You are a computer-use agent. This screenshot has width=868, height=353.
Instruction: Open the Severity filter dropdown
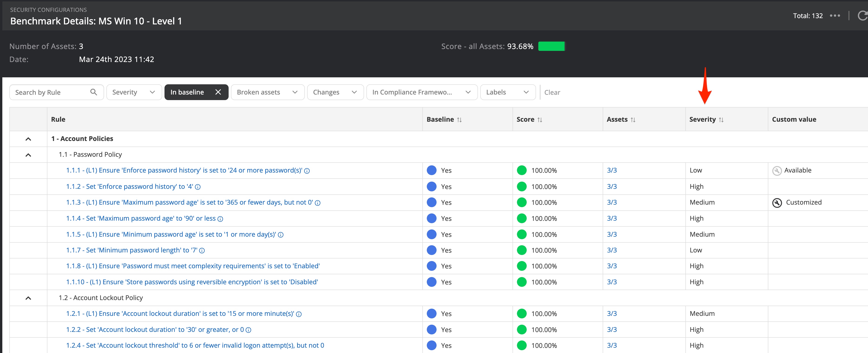(133, 92)
